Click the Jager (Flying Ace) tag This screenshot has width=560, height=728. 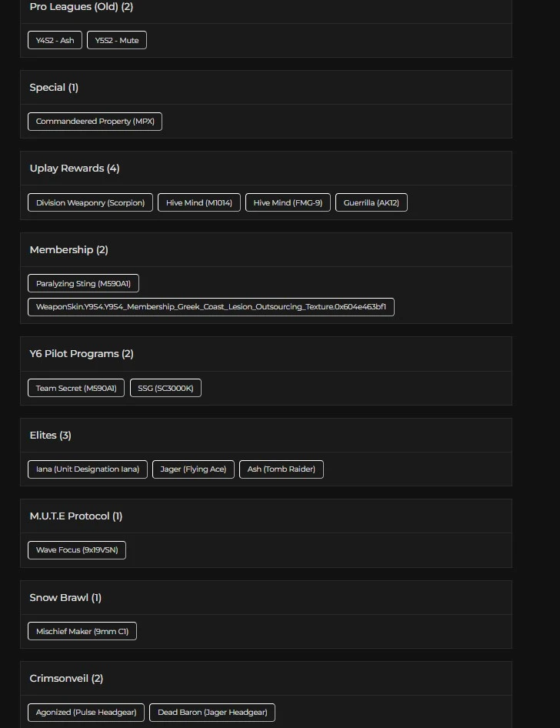click(x=193, y=469)
